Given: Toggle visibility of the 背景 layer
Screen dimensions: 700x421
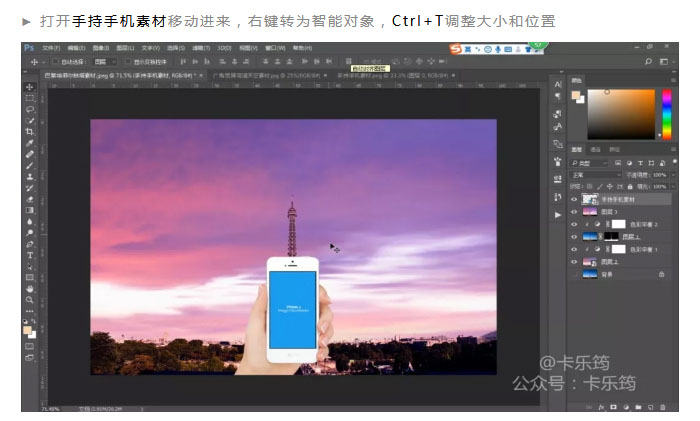Looking at the screenshot, I should (574, 273).
